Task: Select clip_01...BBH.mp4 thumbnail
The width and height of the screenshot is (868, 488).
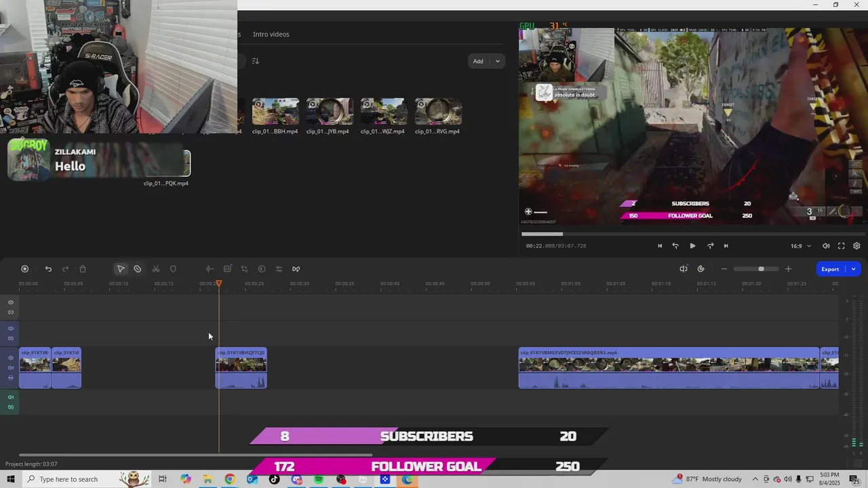Action: tap(275, 112)
